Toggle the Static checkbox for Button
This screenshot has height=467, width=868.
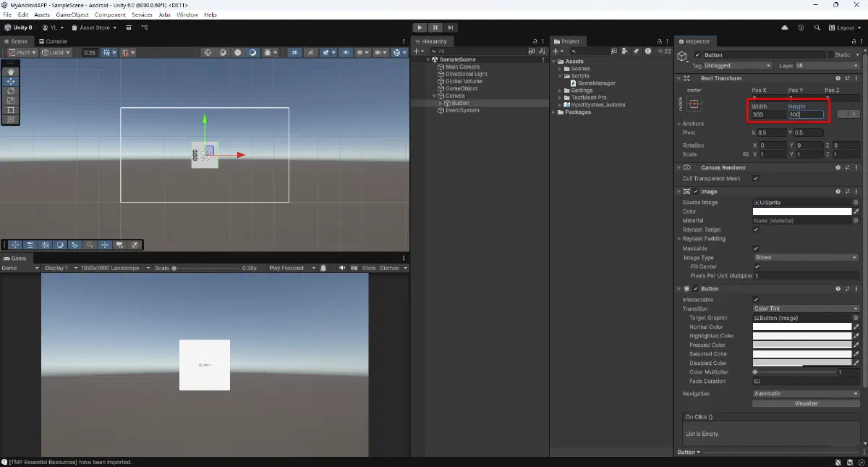830,55
